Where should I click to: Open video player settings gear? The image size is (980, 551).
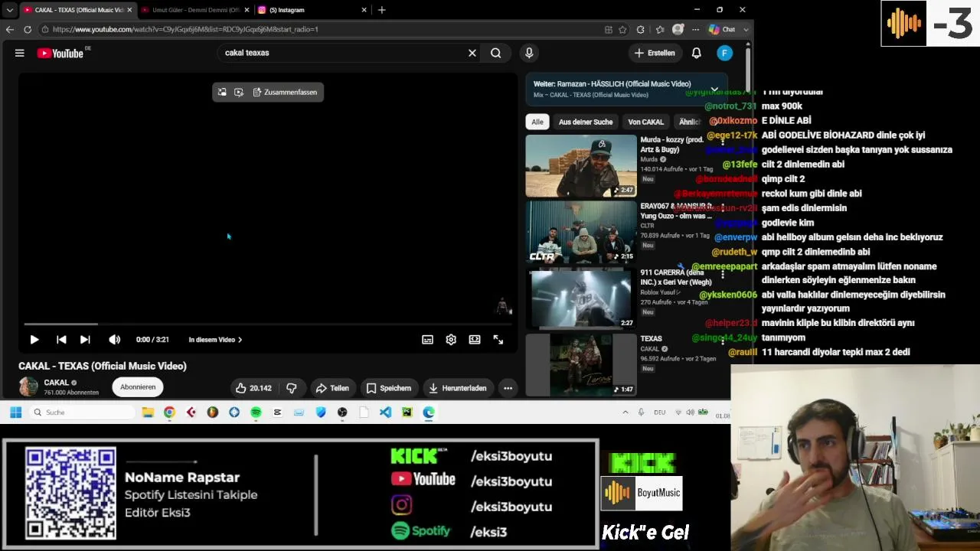[451, 340]
